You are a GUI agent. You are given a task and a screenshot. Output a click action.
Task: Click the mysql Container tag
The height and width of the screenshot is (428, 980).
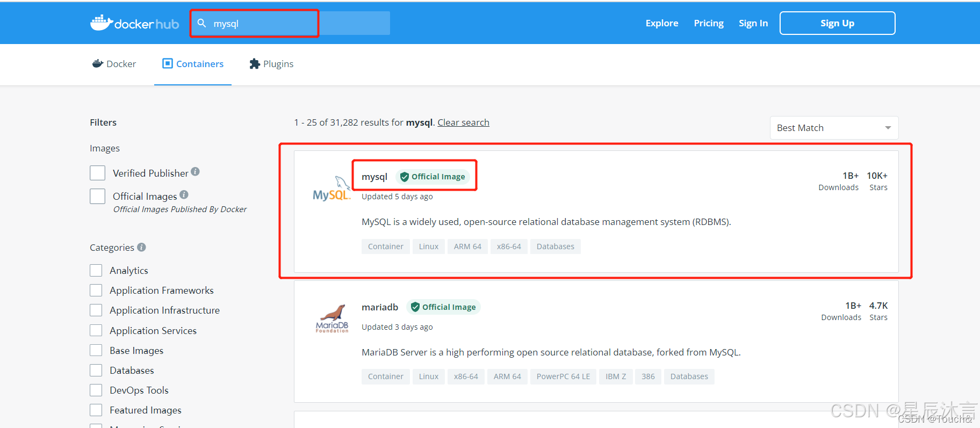386,246
